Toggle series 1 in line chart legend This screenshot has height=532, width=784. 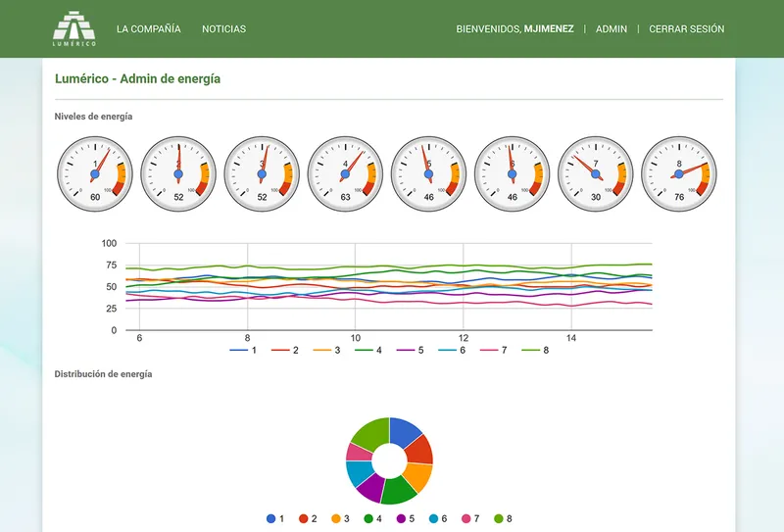click(x=244, y=350)
